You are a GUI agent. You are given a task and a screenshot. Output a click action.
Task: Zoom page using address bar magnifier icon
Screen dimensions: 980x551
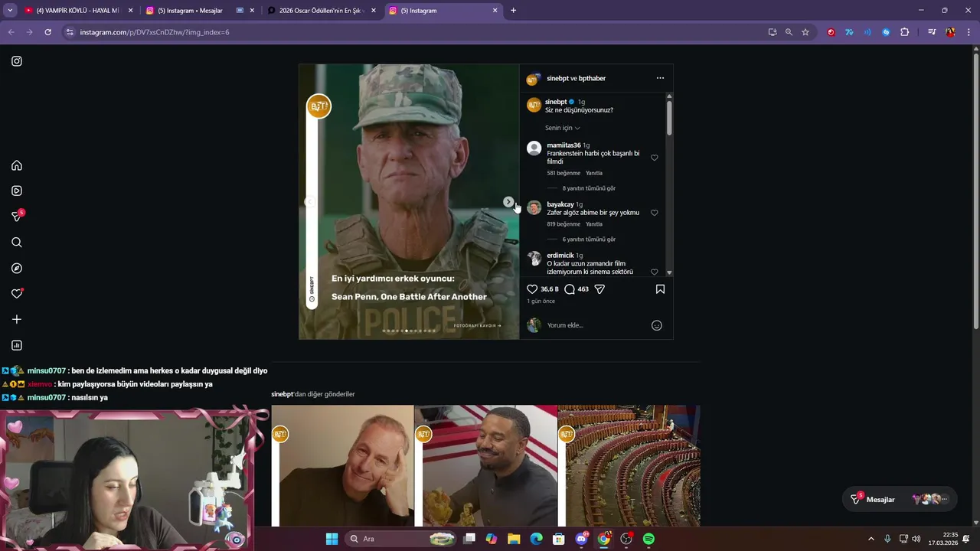(789, 32)
